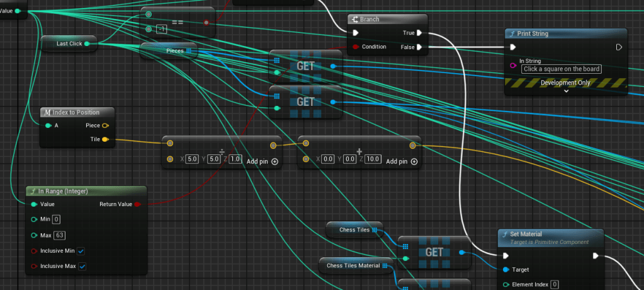Click the Set Material Target input pin
This screenshot has width=644, height=290.
pos(506,270)
